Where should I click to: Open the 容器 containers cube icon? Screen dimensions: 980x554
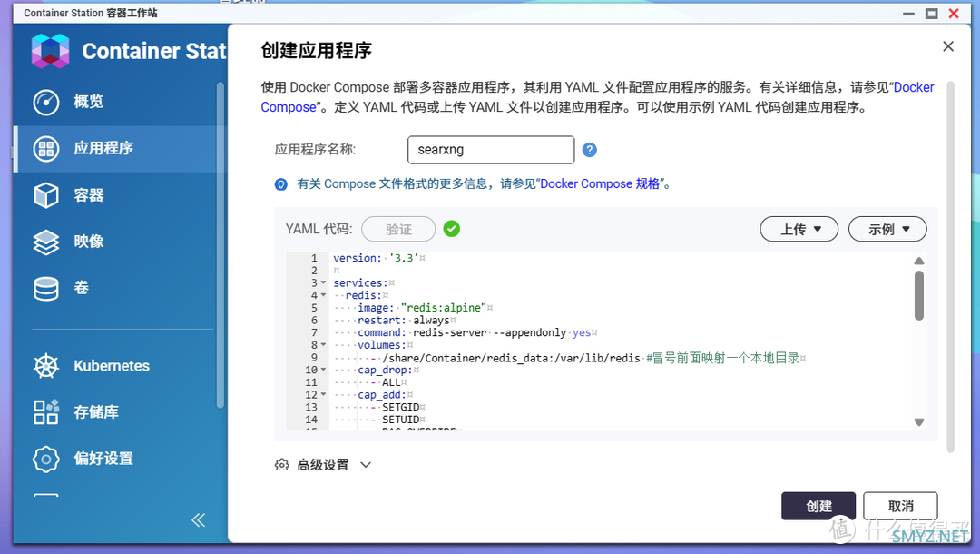46,195
